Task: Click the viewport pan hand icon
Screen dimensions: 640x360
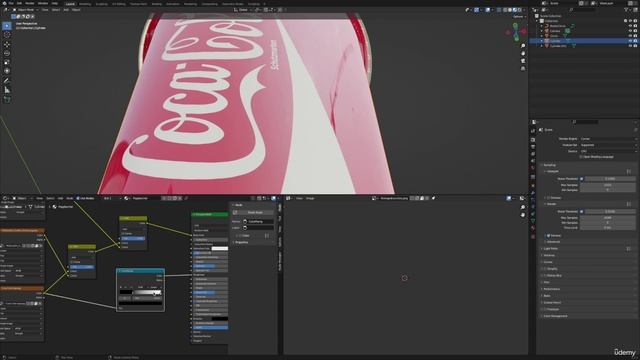Action: pos(523,53)
